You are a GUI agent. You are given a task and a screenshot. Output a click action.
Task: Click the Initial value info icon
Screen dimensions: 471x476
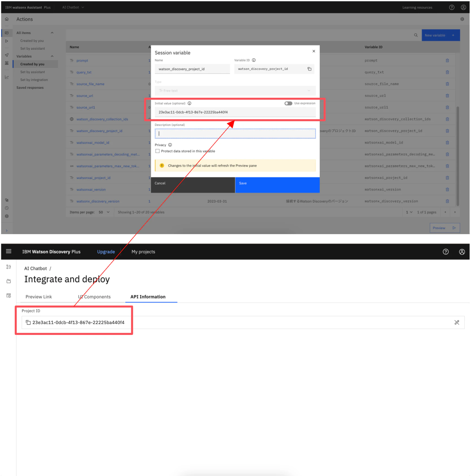(189, 103)
